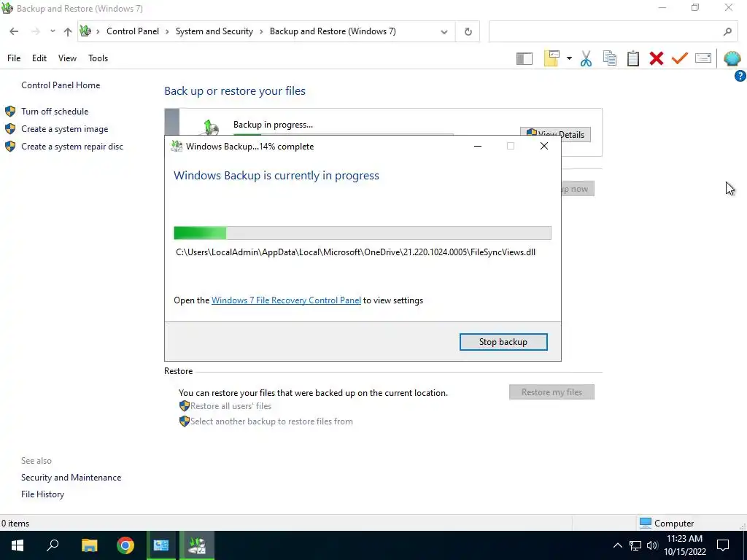Click the Rename box toolbar icon
Viewport: 747px width, 560px height.
(703, 58)
